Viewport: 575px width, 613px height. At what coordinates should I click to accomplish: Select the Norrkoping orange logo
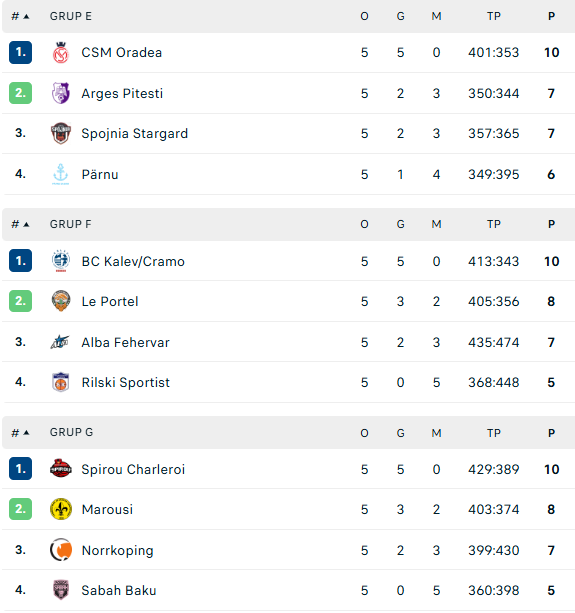tap(61, 550)
